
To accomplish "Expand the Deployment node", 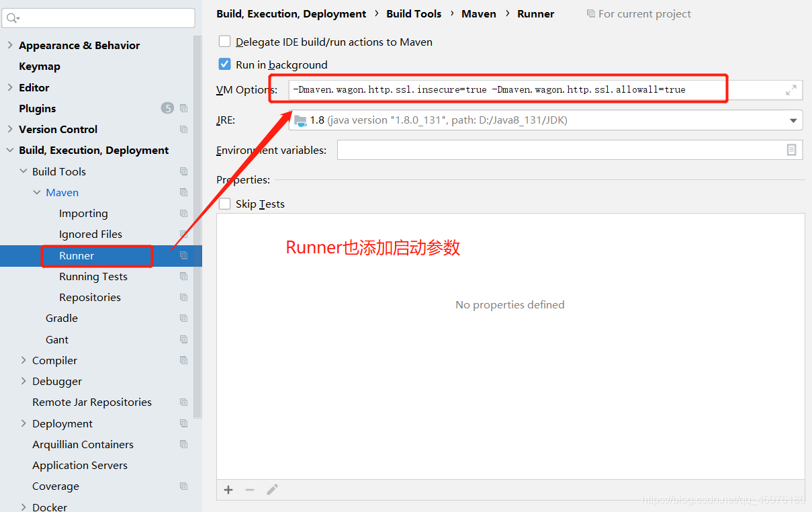I will point(24,423).
